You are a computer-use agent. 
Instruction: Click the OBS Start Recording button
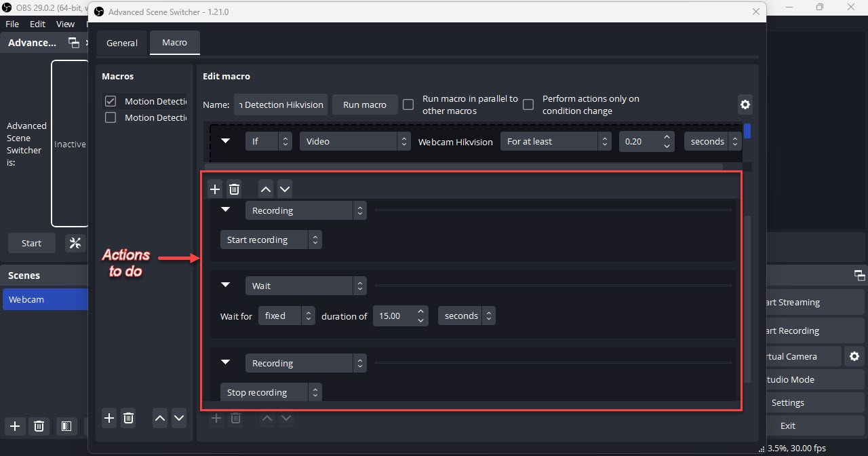click(816, 330)
